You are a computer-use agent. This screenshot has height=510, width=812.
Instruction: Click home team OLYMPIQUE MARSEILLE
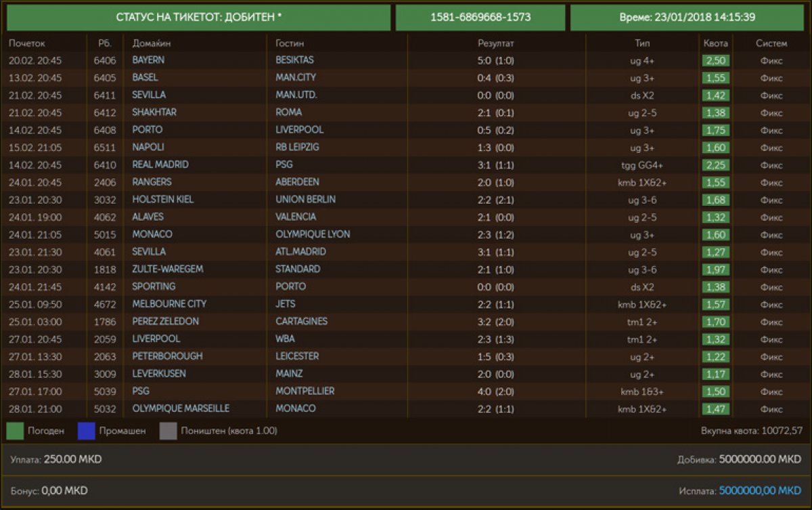point(181,409)
